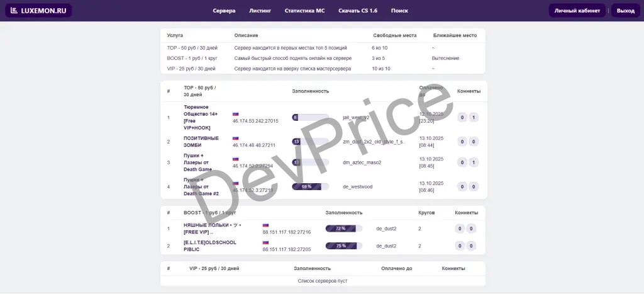Click the 6 из 10 free slots value

point(379,48)
